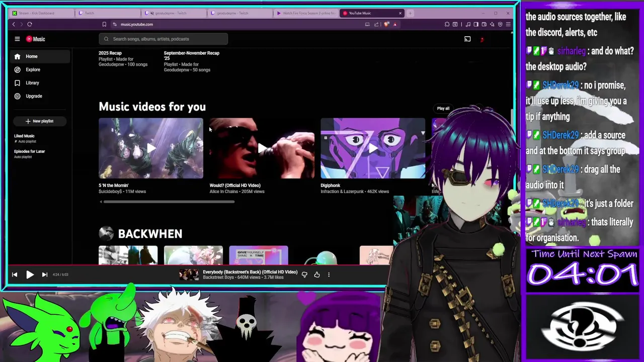Open the Brave Shields lion icon
This screenshot has height=362, width=644.
tap(386, 24)
